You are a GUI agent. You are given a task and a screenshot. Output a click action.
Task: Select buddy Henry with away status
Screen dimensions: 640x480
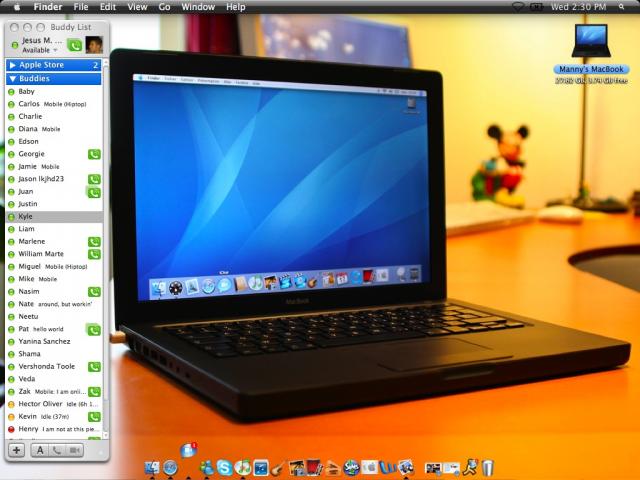click(54, 429)
